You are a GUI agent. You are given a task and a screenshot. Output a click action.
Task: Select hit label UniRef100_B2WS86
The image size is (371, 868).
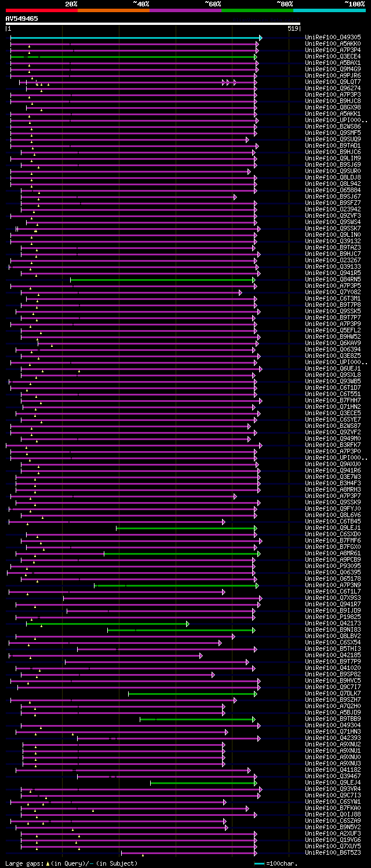tap(332, 127)
